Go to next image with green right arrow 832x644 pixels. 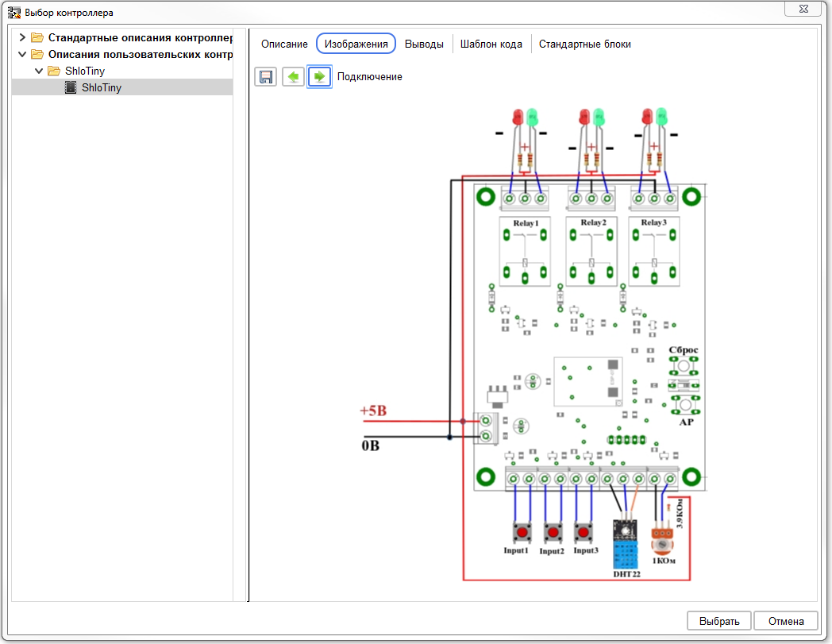[x=319, y=77]
